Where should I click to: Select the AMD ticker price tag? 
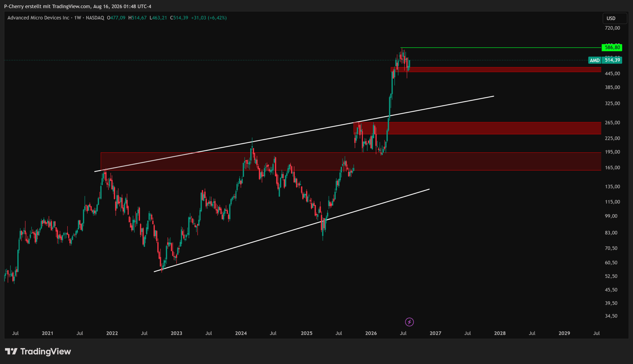click(594, 60)
